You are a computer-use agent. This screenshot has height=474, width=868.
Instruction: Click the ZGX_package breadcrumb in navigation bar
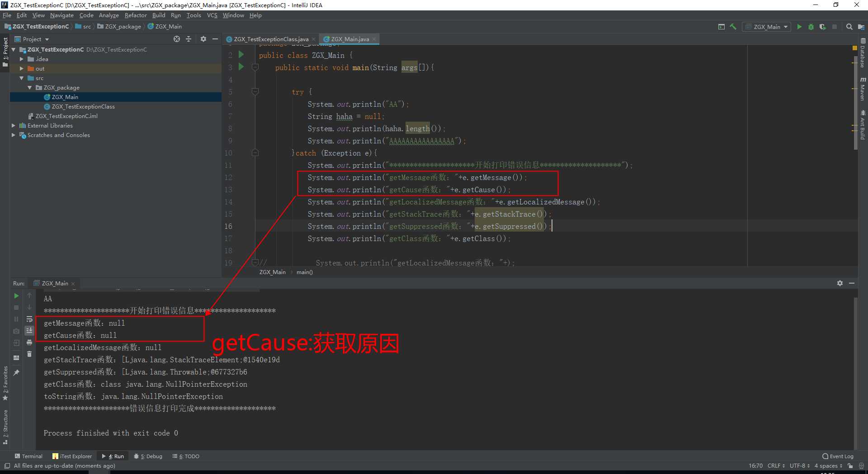[119, 27]
